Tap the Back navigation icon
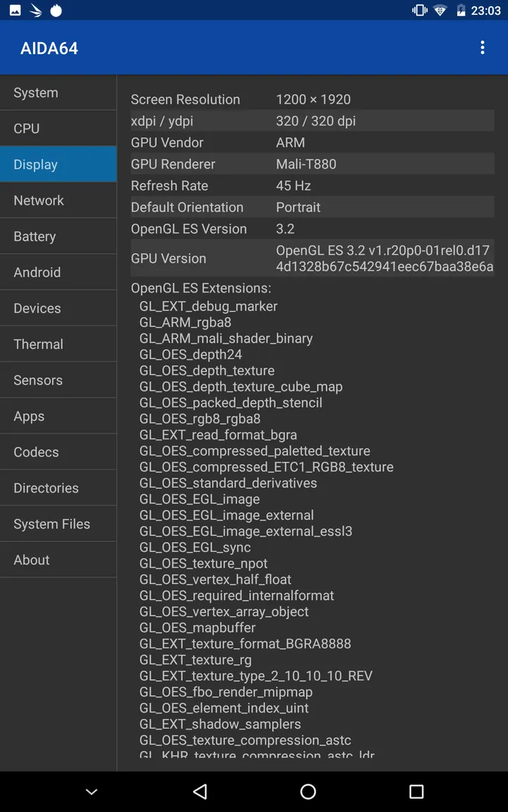The height and width of the screenshot is (812, 508). click(200, 792)
